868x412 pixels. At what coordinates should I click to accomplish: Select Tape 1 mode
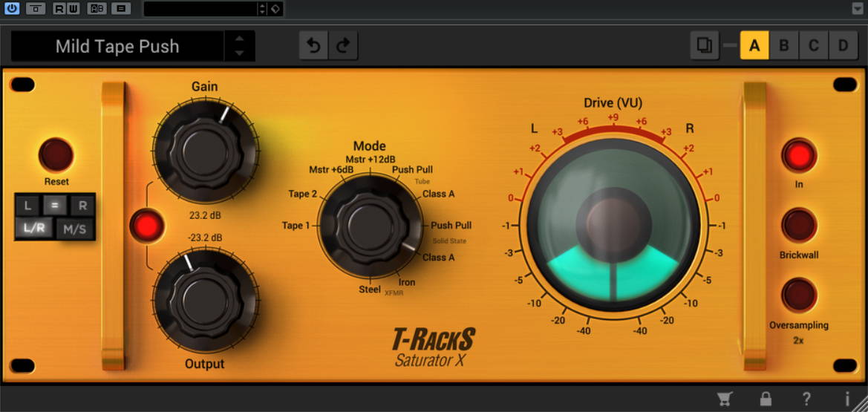(x=296, y=226)
